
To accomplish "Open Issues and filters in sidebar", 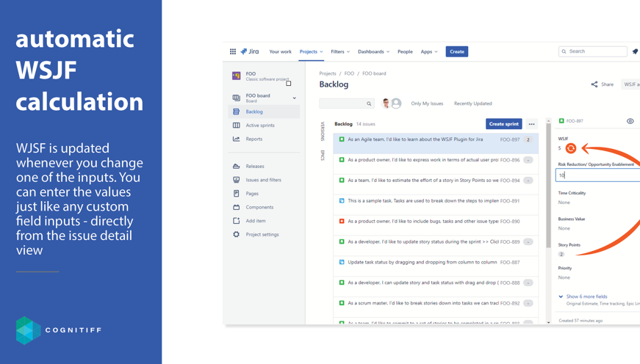I will click(264, 180).
